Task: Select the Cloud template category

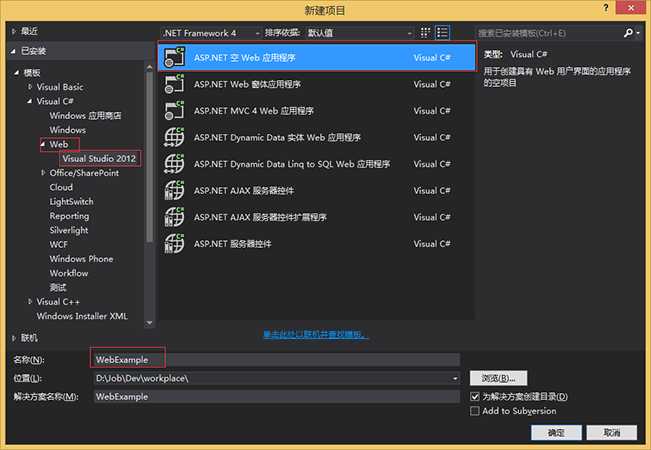Action: [61, 187]
